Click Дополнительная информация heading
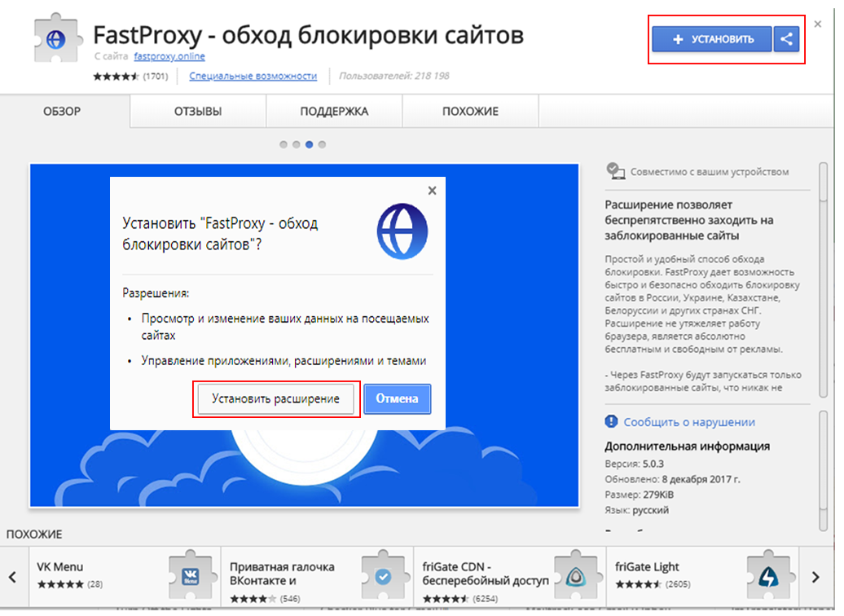Image resolution: width=844 pixels, height=616 pixels. click(x=688, y=446)
